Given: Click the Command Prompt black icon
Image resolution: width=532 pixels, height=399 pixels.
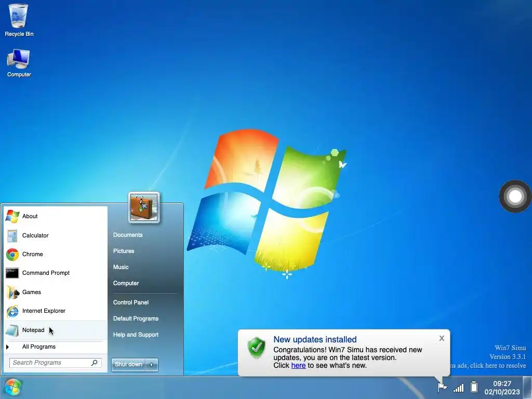Looking at the screenshot, I should [12, 273].
